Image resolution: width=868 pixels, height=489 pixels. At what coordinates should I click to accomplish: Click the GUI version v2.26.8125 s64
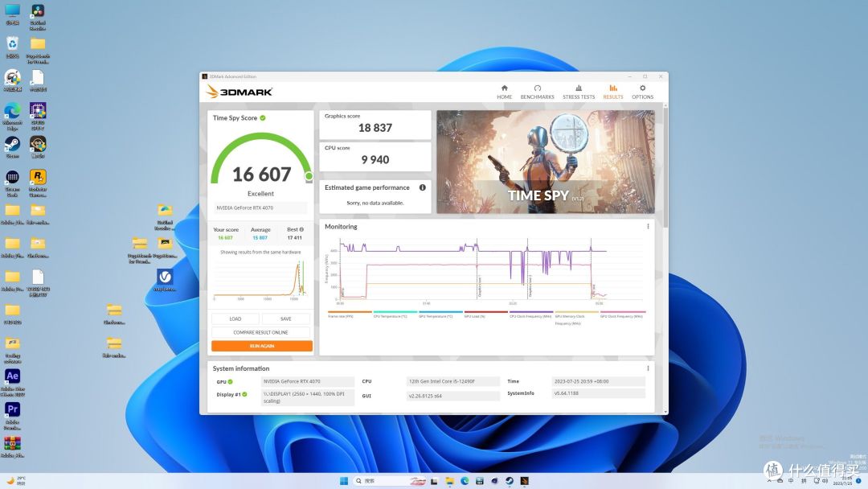click(452, 396)
